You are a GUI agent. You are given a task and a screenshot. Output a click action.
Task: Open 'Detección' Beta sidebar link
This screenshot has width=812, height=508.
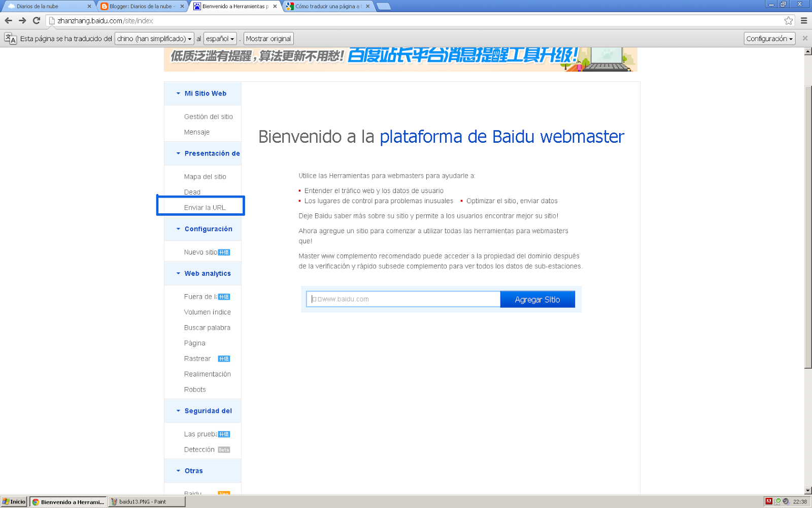(199, 450)
